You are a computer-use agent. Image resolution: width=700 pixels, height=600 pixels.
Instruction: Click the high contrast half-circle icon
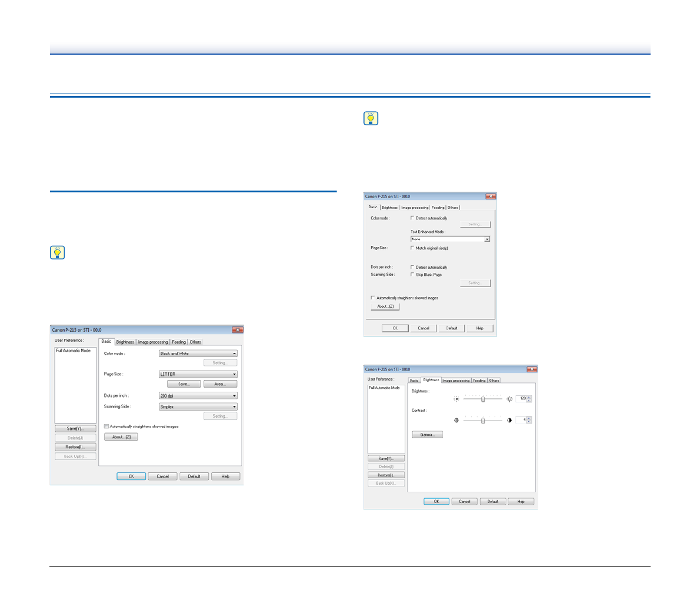point(509,420)
